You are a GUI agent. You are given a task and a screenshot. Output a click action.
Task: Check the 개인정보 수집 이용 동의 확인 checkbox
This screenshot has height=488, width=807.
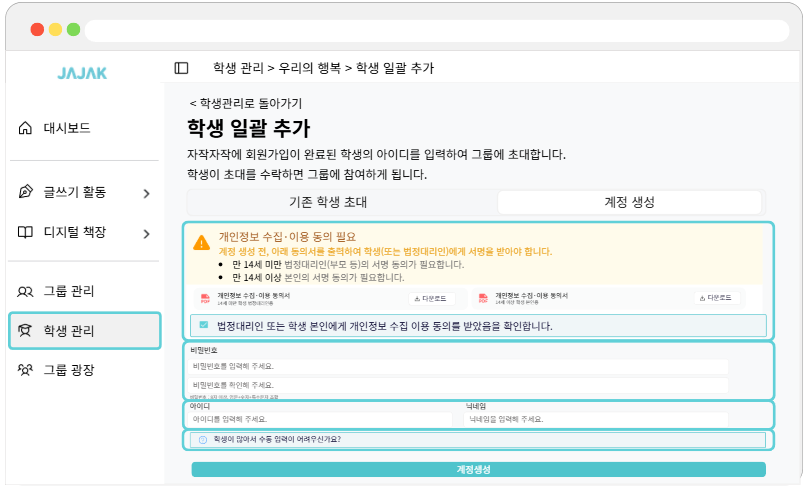(204, 325)
